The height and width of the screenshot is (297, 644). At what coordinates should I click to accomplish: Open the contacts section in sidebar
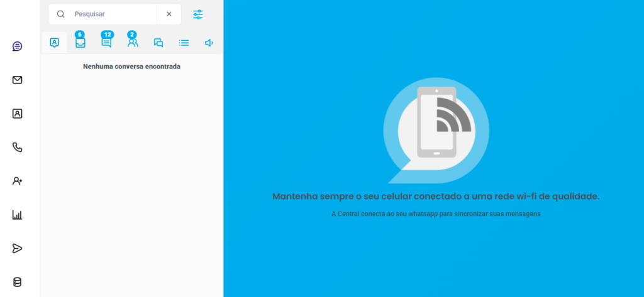point(18,114)
